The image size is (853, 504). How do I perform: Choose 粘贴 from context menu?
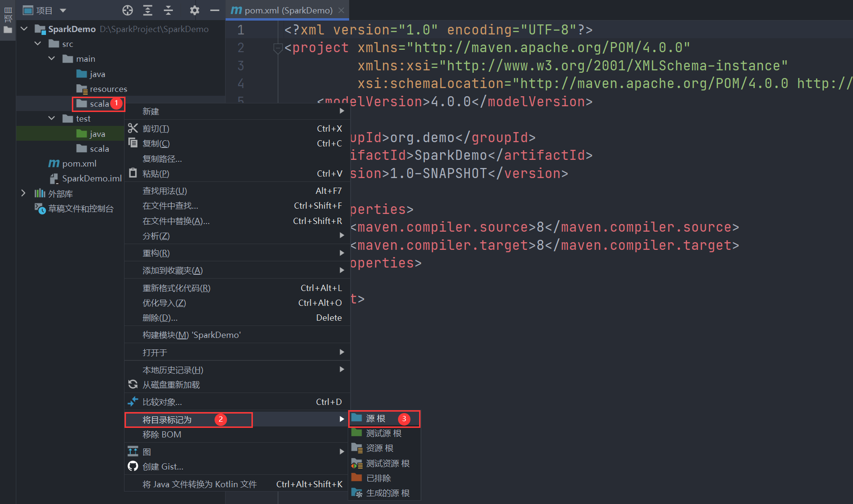click(x=237, y=173)
